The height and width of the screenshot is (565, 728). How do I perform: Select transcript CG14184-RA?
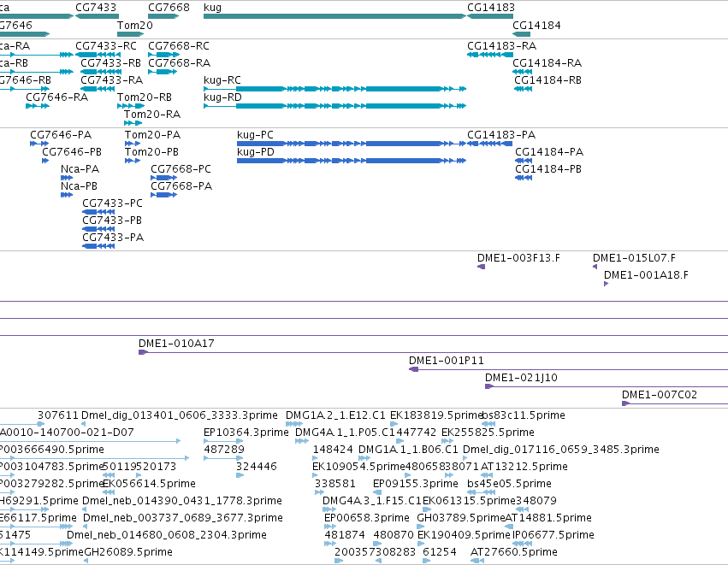(x=523, y=72)
